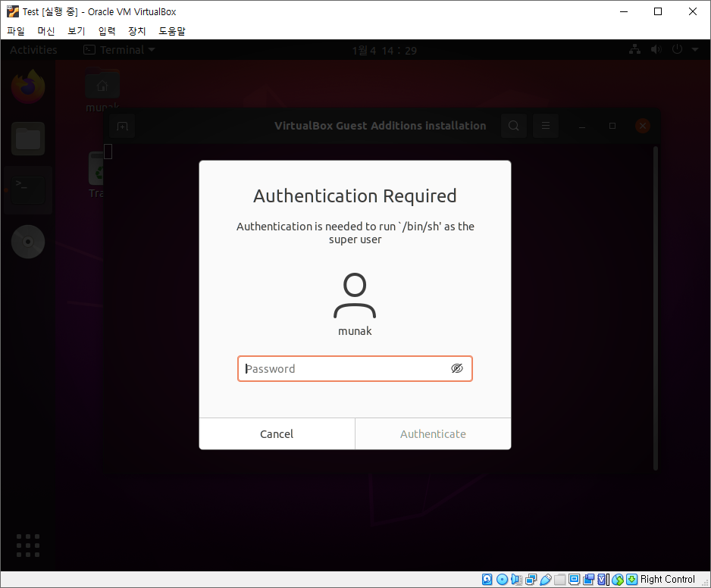Click the CPU virtualization status icon

click(x=603, y=579)
